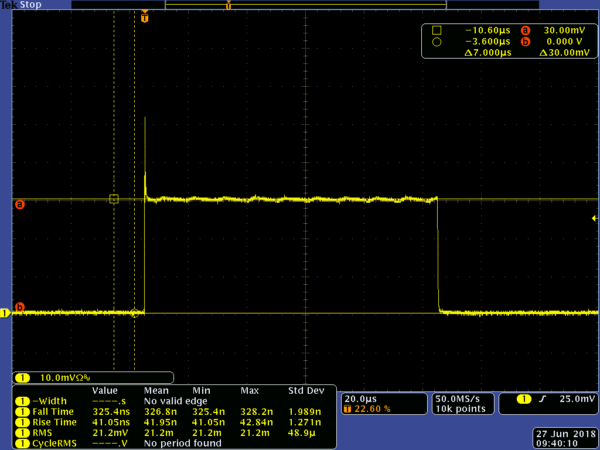Click the Fall Time value 325.4ns

coord(111,412)
